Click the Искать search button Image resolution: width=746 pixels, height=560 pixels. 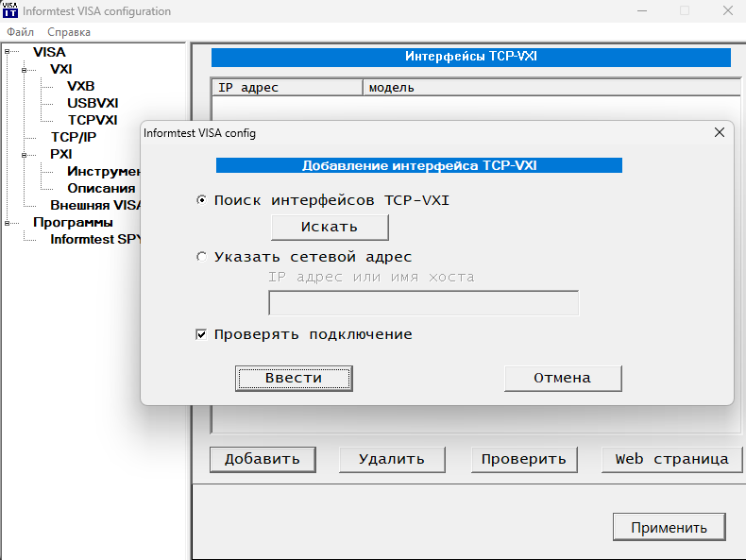point(330,228)
